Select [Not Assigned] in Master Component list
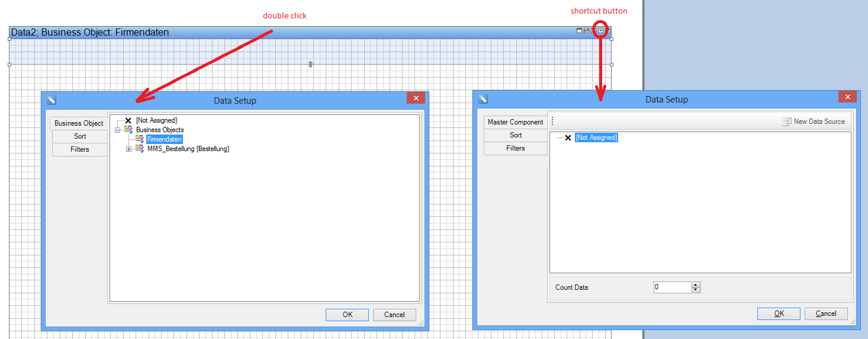Image resolution: width=868 pixels, height=339 pixels. [x=596, y=137]
